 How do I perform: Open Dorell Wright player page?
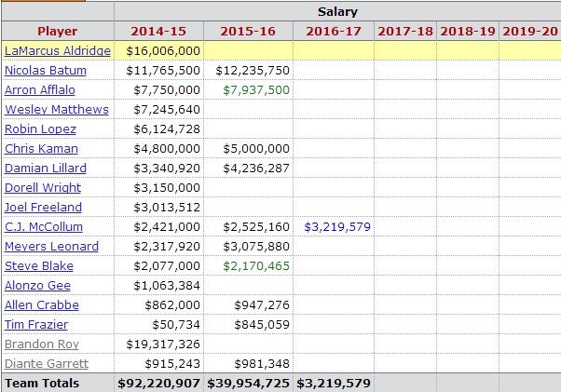pyautogui.click(x=43, y=187)
